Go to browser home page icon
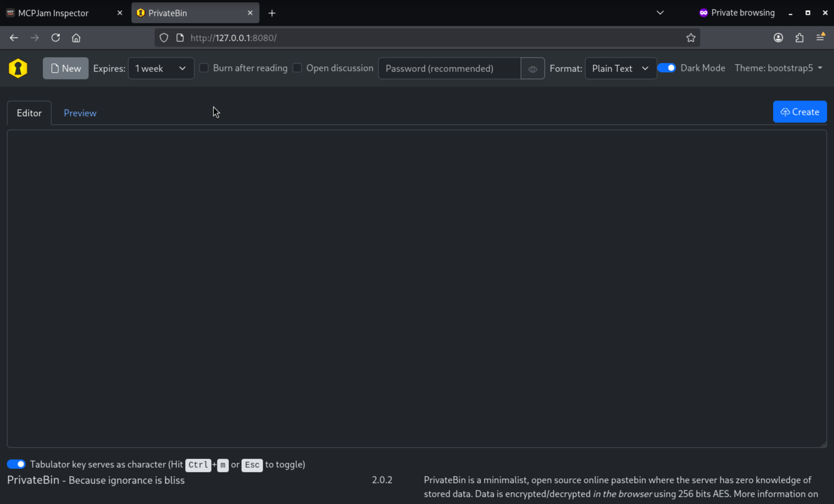Image resolution: width=834 pixels, height=504 pixels. (x=76, y=38)
